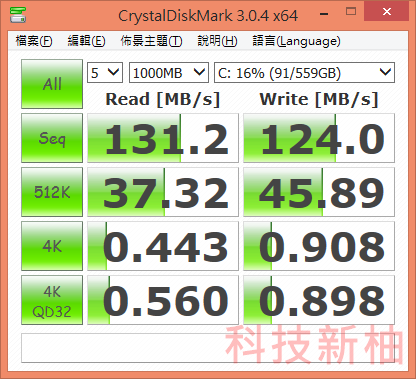Click the Write [MB/s] column header
The width and height of the screenshot is (416, 379).
(319, 99)
